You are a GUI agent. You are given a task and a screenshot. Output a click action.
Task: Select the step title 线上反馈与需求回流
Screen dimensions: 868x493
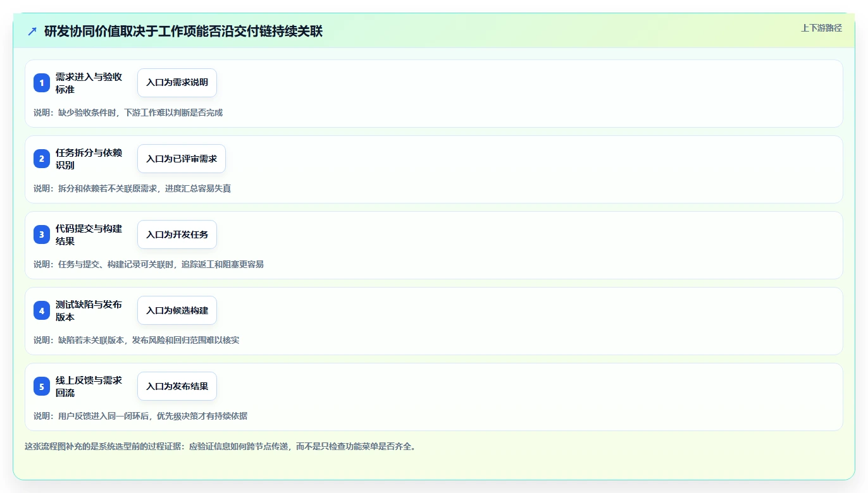pyautogui.click(x=89, y=386)
